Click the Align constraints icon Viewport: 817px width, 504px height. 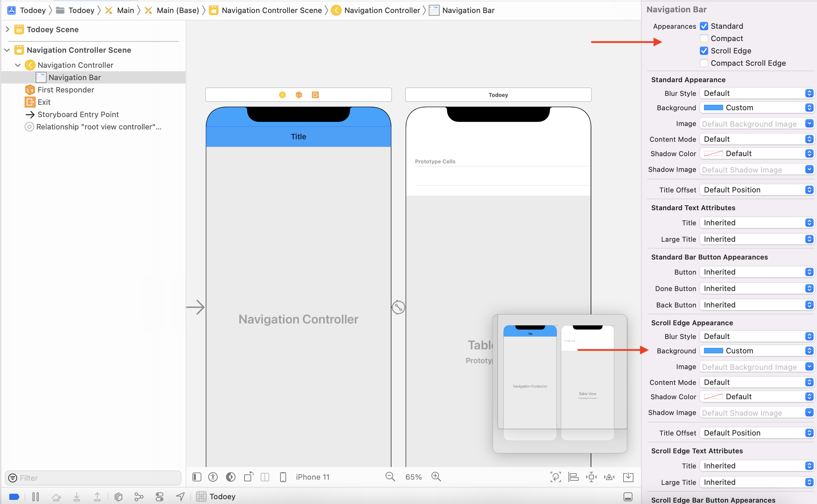click(x=573, y=477)
